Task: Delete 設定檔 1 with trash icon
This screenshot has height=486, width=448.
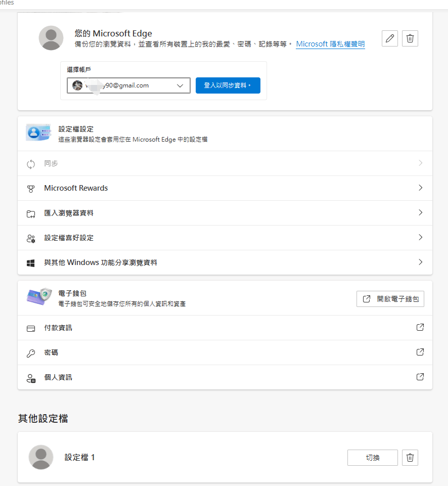Action: 410,458
